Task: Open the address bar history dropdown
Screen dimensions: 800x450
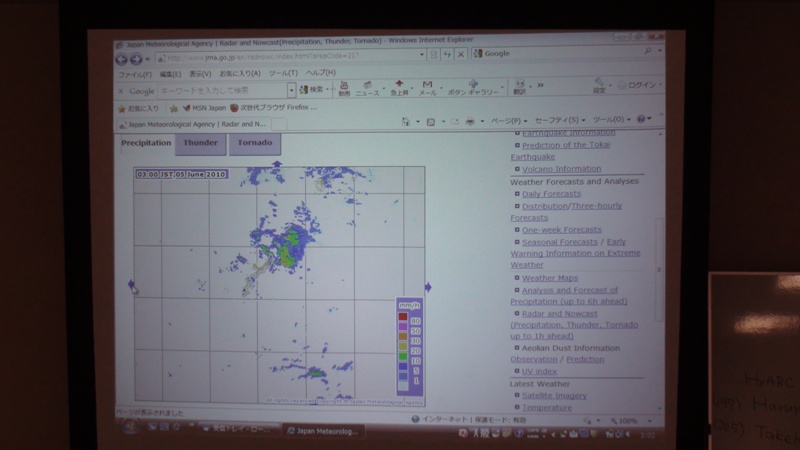Action: (422, 55)
